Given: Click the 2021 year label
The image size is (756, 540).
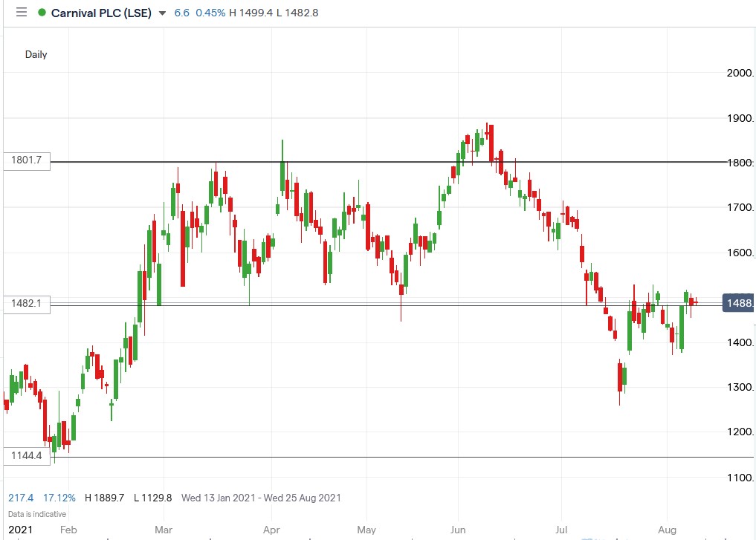Looking at the screenshot, I should point(19,529).
